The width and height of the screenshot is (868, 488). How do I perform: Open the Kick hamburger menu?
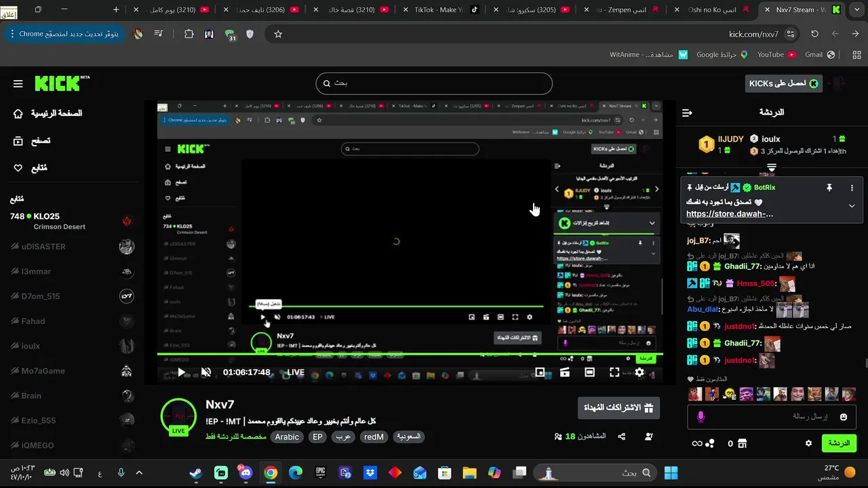coord(18,84)
